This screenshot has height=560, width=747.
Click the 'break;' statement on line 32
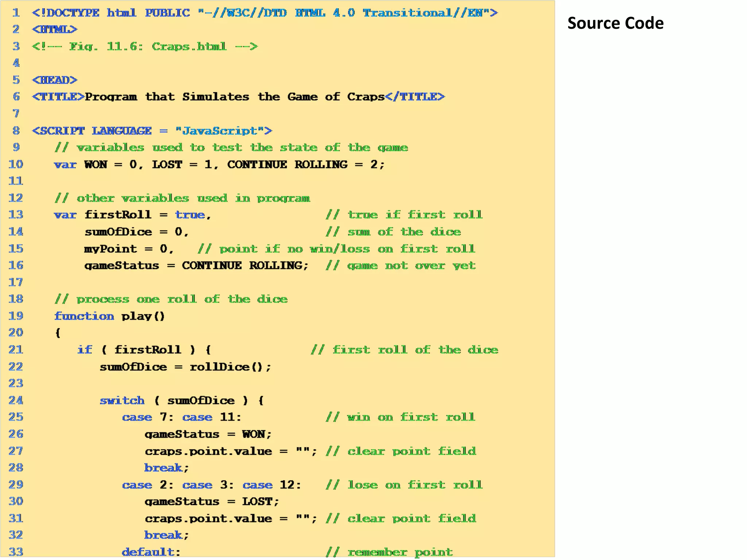tap(167, 535)
